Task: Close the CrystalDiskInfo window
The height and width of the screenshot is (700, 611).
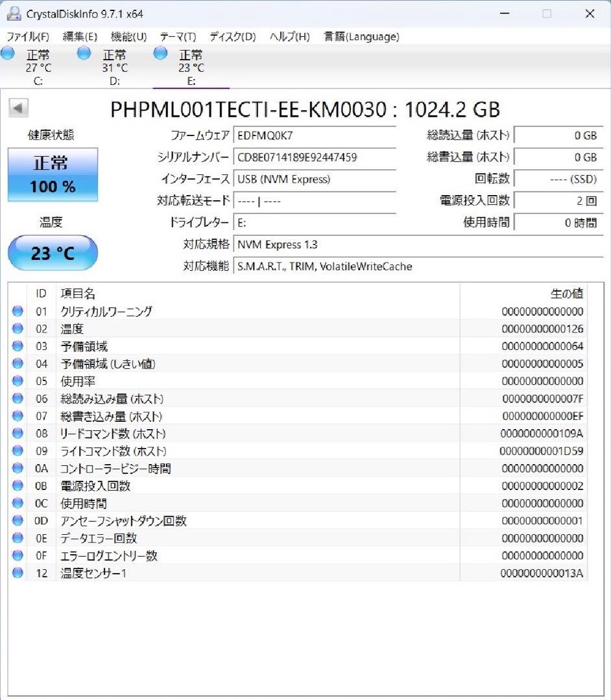Action: [590, 14]
